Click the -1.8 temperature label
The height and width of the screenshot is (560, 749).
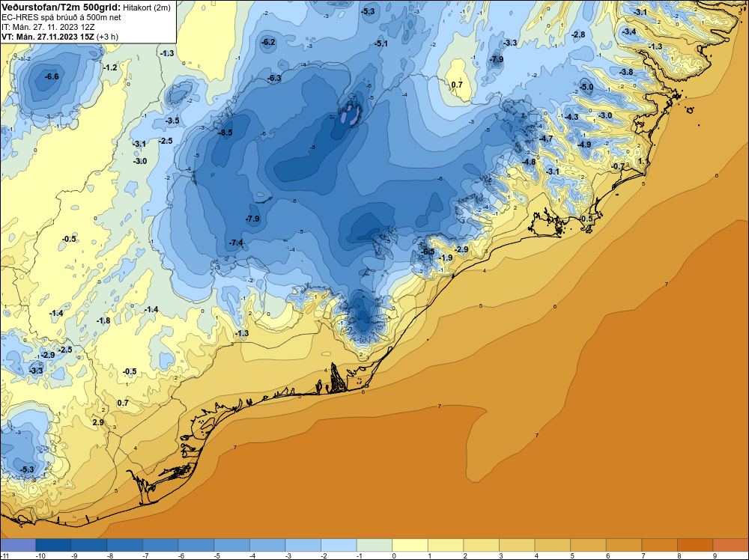click(x=103, y=320)
